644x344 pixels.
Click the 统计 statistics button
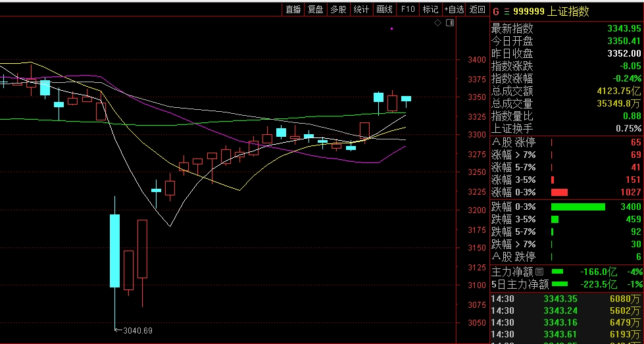[361, 9]
